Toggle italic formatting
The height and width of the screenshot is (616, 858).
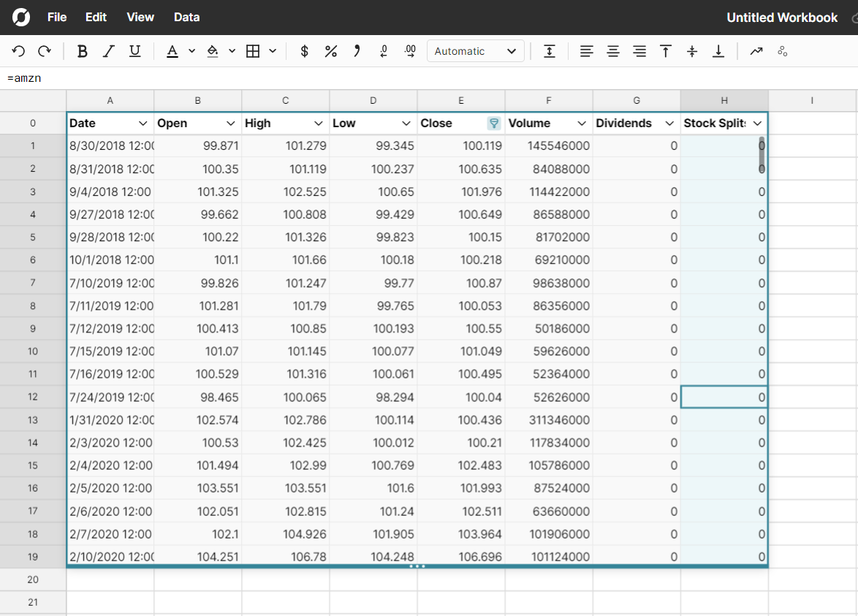coord(108,51)
